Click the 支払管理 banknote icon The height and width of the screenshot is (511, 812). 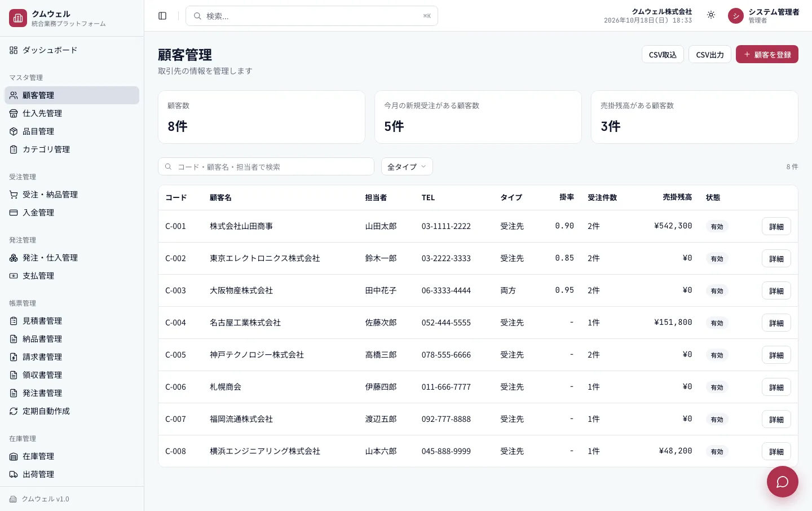coord(14,276)
